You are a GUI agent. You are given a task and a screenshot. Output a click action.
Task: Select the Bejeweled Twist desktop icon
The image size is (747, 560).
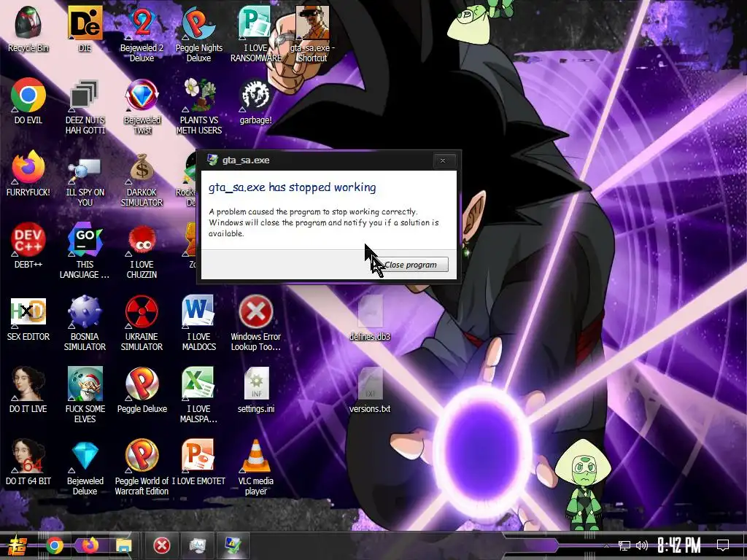point(142,96)
